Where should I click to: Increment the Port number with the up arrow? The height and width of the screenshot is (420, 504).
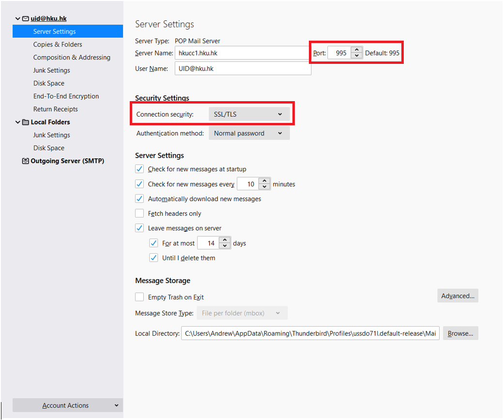coord(356,50)
